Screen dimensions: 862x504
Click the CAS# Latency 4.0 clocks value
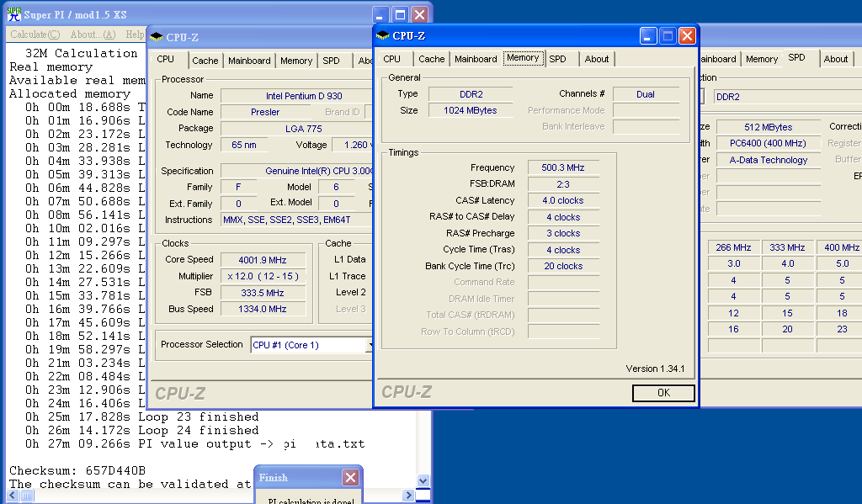click(563, 200)
